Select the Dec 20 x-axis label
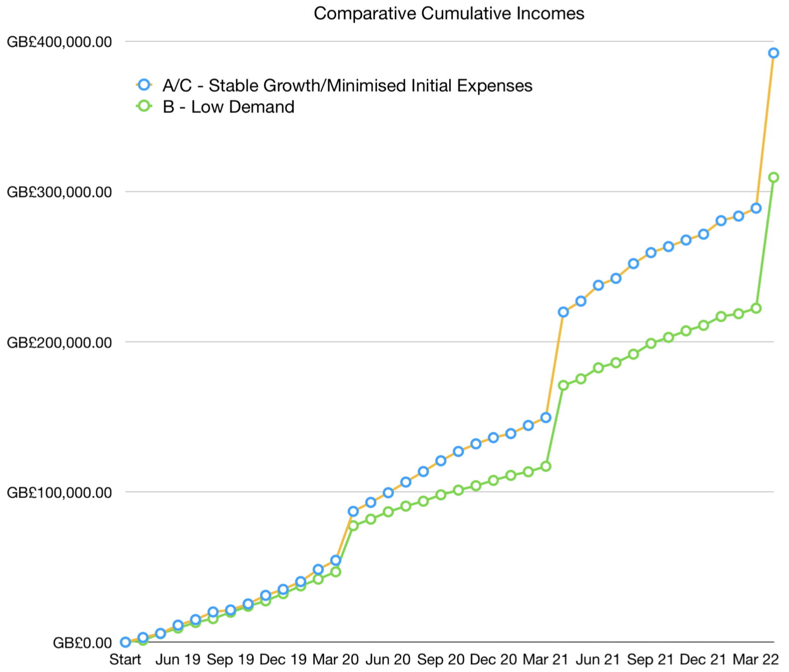Viewport: 789px width, 672px height. tap(493, 660)
